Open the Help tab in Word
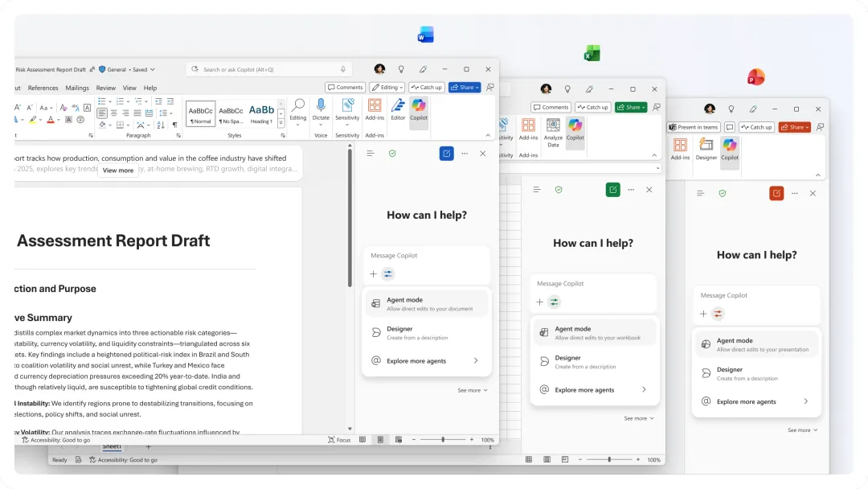Image resolution: width=868 pixels, height=489 pixels. 150,88
